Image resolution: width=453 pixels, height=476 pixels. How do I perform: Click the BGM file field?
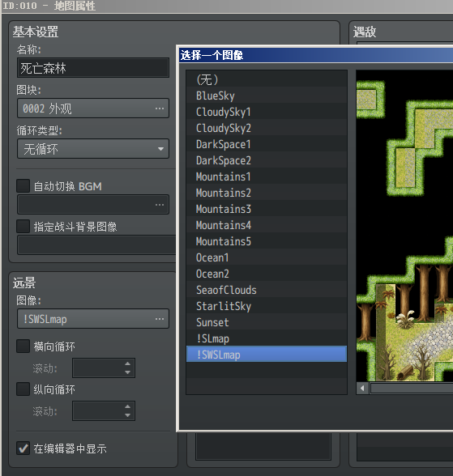tap(93, 205)
